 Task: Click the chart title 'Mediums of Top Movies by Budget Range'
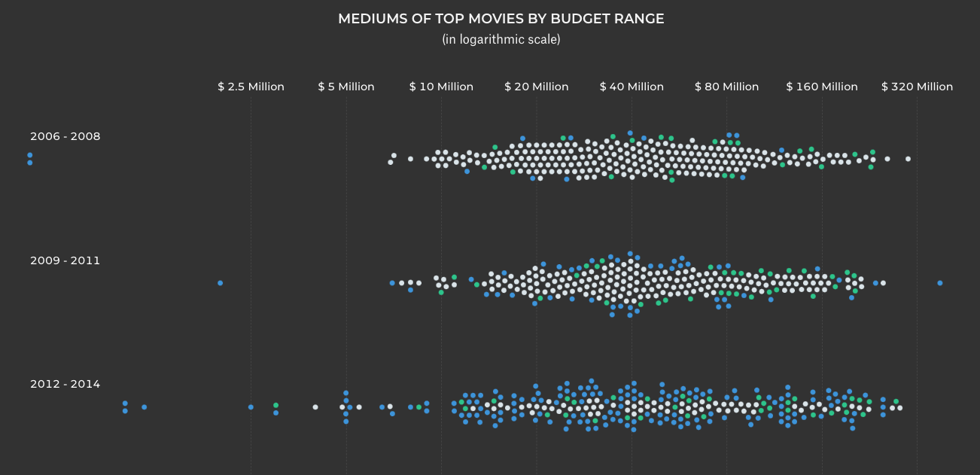point(501,19)
